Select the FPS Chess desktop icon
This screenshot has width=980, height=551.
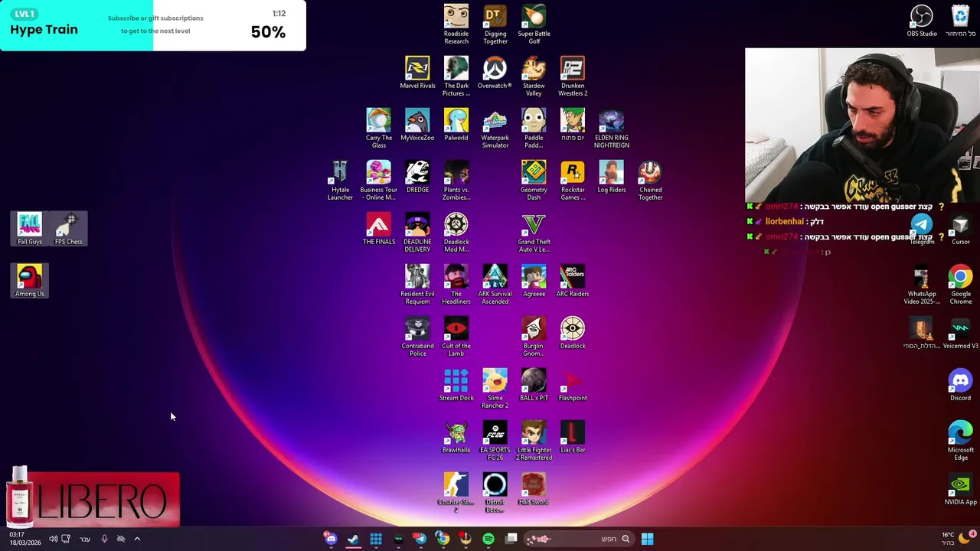(x=69, y=229)
